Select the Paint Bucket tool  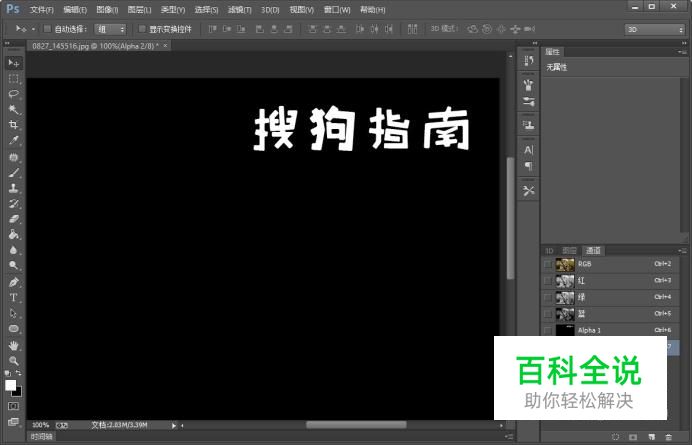pos(14,234)
